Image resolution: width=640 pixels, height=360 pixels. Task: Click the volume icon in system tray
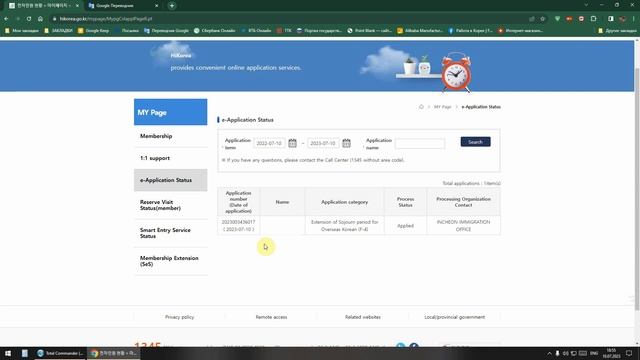click(x=566, y=353)
